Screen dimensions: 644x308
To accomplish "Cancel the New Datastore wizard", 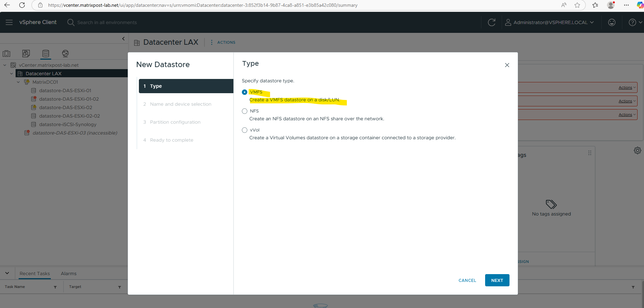I will (x=467, y=280).
